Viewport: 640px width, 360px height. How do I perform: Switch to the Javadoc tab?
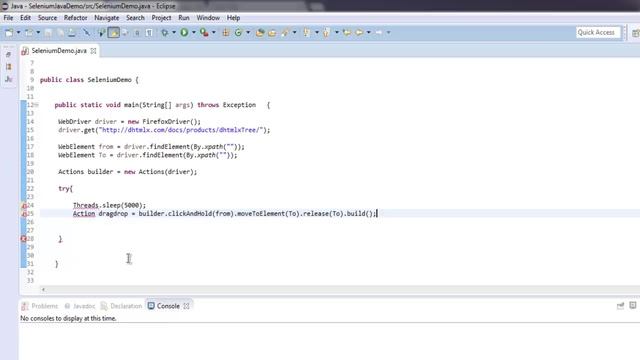pos(80,306)
